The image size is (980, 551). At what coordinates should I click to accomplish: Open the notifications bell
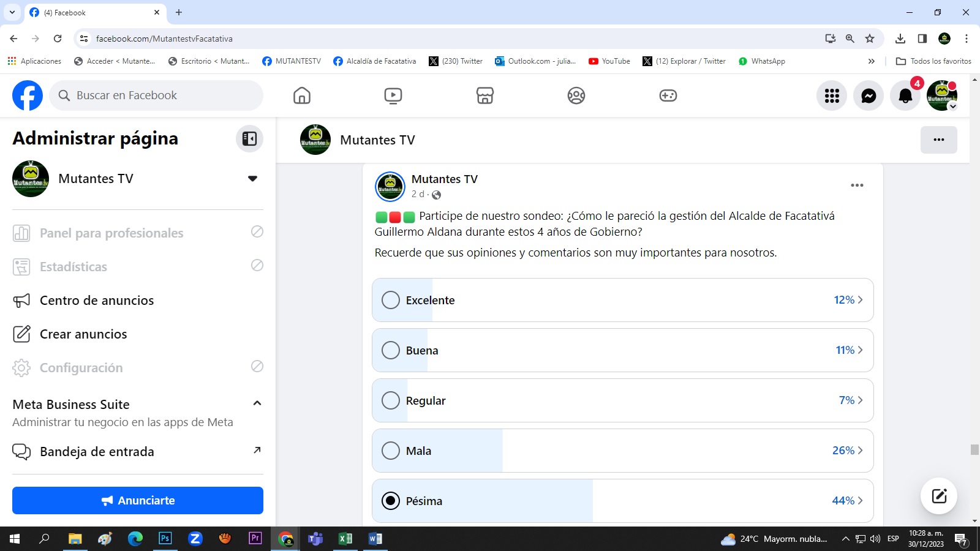(x=905, y=96)
